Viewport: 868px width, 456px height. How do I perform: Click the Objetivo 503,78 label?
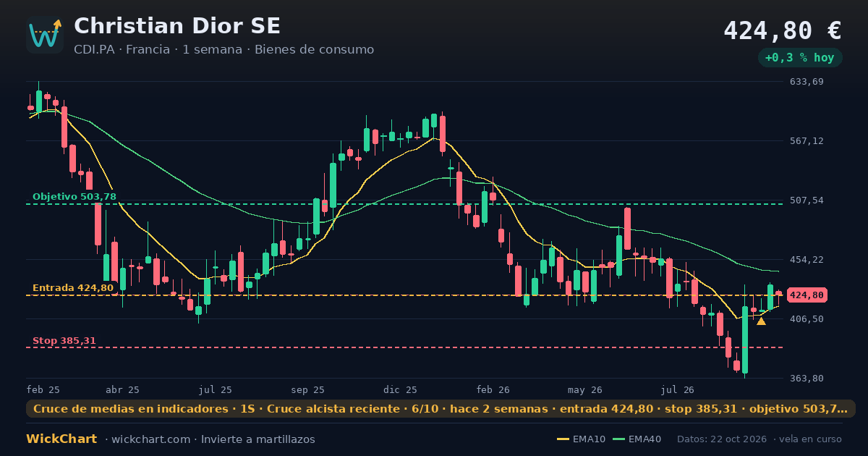tap(74, 197)
